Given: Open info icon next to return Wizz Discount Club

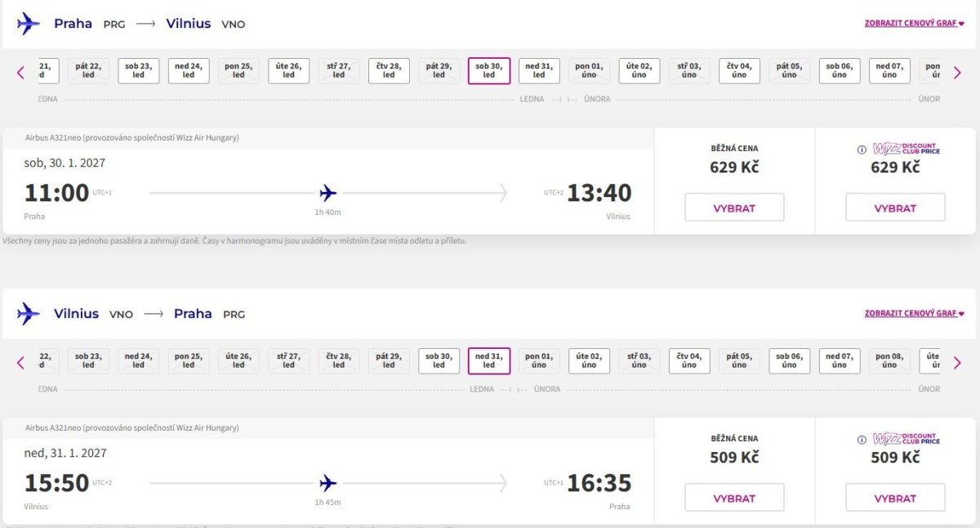Looking at the screenshot, I should (x=862, y=440).
